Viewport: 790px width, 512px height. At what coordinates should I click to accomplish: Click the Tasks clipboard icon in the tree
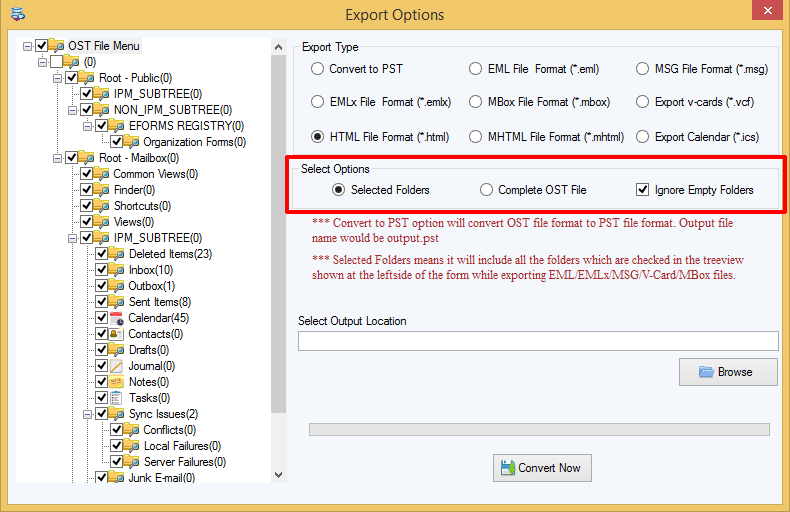[x=116, y=398]
